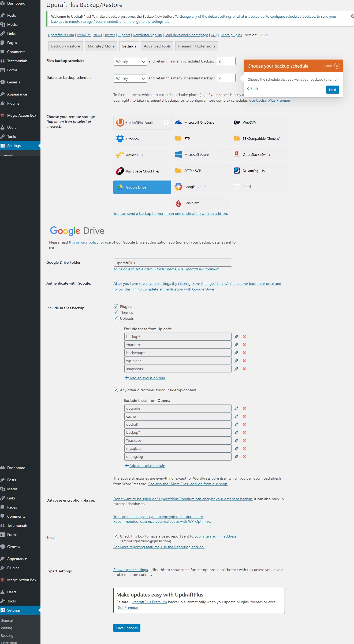Viewport: 354px width, 644px height.
Task: Delete the wp-clone exclusion rule
Action: [244, 361]
